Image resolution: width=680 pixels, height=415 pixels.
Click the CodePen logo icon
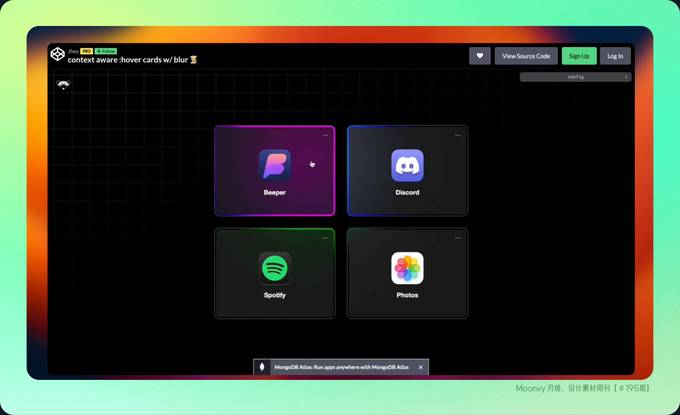[58, 54]
